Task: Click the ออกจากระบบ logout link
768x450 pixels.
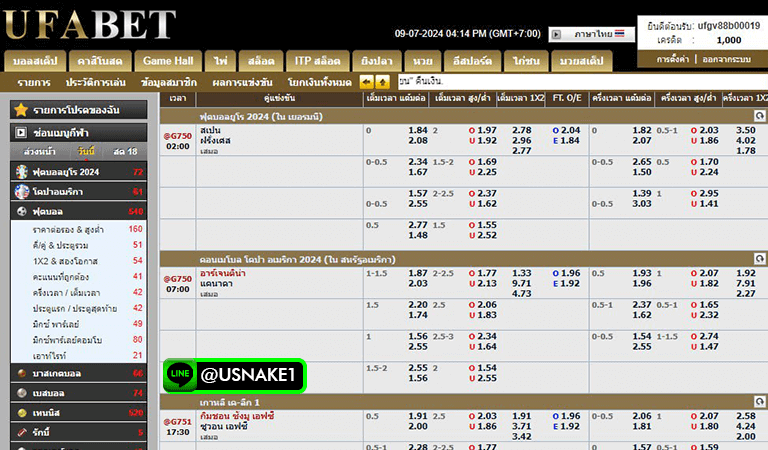Action: (726, 59)
